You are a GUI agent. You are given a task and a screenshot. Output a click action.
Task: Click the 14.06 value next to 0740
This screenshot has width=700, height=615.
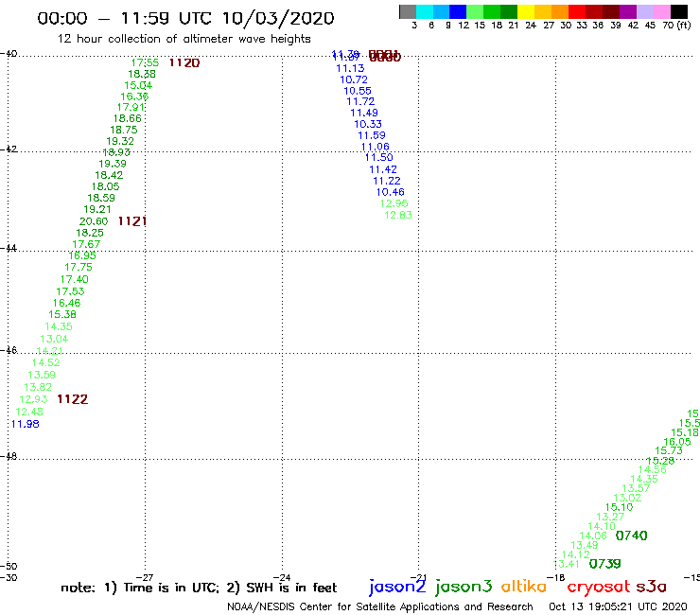click(x=593, y=536)
